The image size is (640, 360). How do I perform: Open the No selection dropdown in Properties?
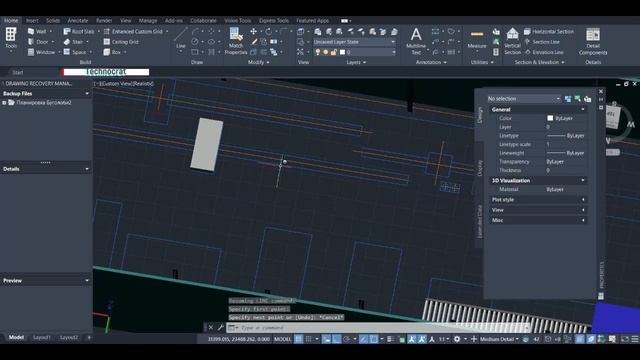[524, 99]
